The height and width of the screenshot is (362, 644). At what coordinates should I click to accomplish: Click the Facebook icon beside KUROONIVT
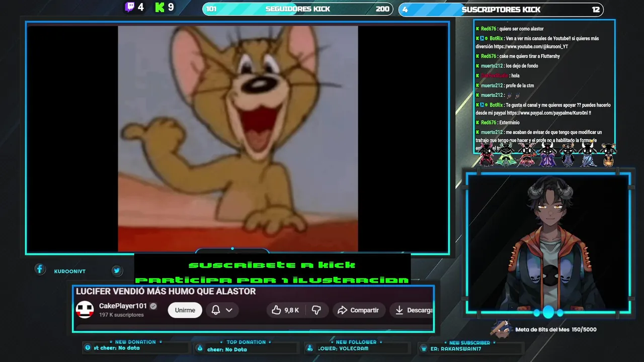tap(40, 269)
